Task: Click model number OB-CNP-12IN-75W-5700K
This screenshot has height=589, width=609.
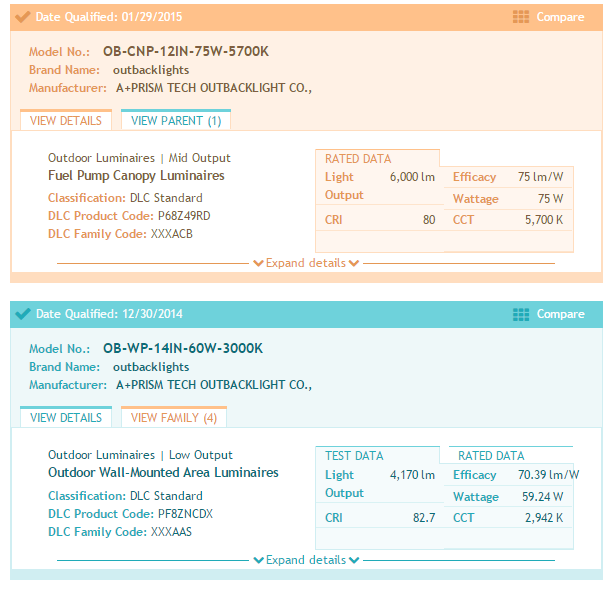Action: pyautogui.click(x=186, y=51)
